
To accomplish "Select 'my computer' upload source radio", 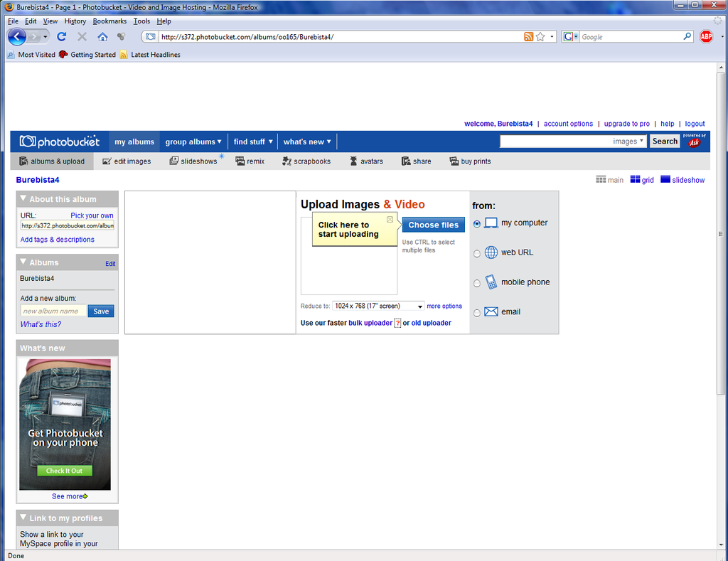I will [477, 224].
